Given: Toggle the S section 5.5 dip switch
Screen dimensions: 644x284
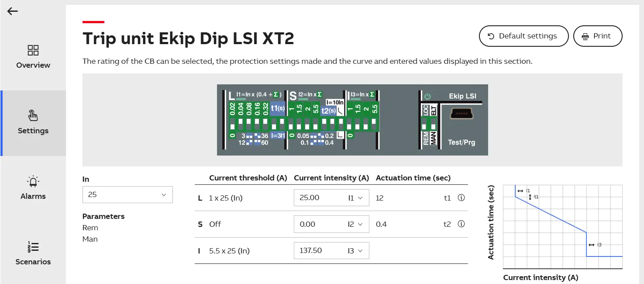Looking at the screenshot, I should coord(315,124).
